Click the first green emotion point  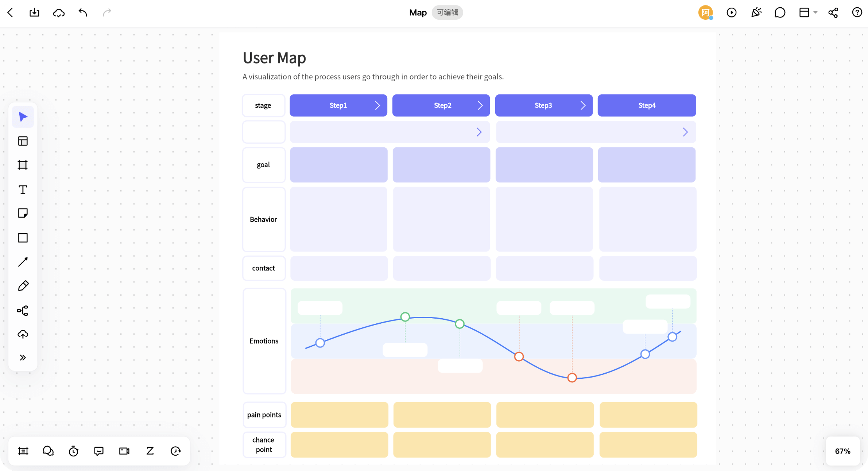405,317
